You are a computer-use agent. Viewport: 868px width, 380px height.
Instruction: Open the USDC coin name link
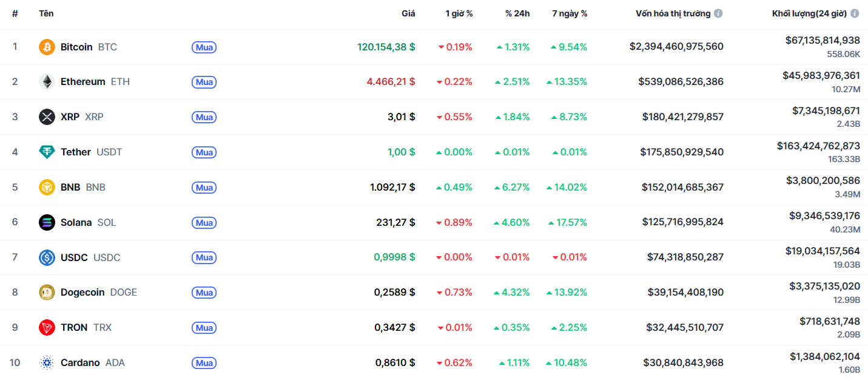[74, 257]
